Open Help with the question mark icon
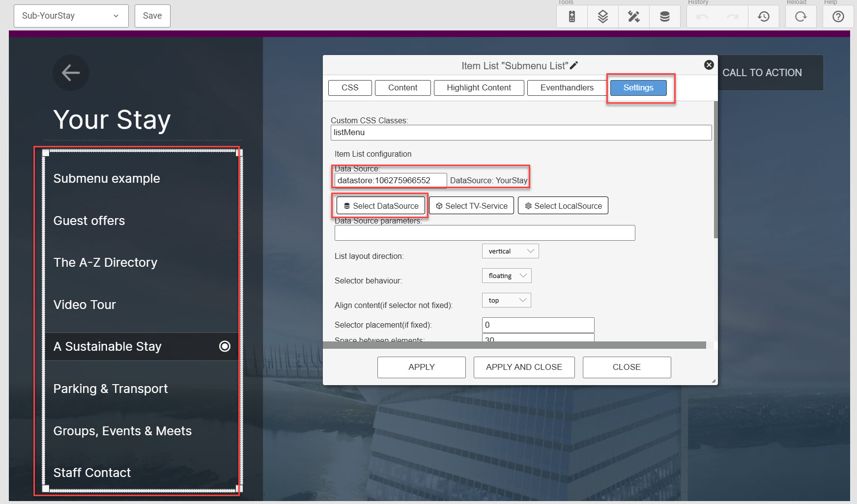The image size is (857, 504). click(x=838, y=17)
